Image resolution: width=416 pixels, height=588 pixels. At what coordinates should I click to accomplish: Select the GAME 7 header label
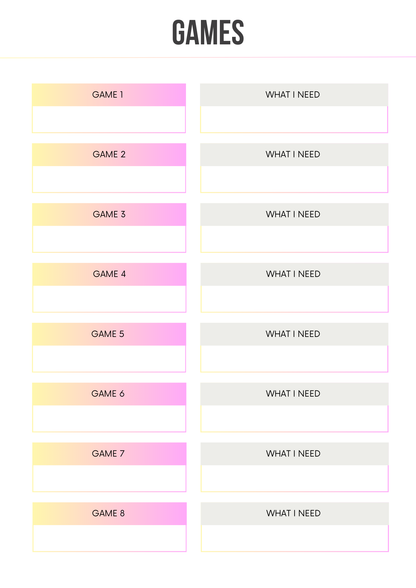click(109, 454)
